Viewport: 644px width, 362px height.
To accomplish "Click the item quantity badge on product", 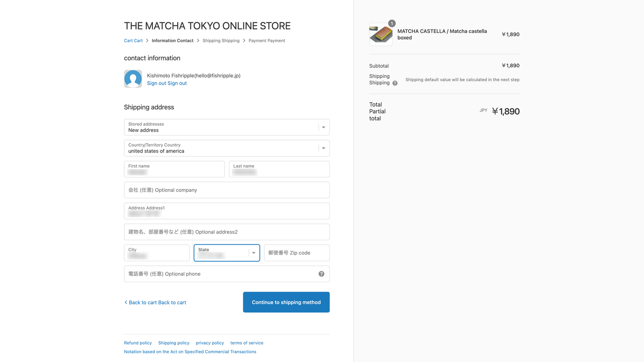I will [x=391, y=23].
